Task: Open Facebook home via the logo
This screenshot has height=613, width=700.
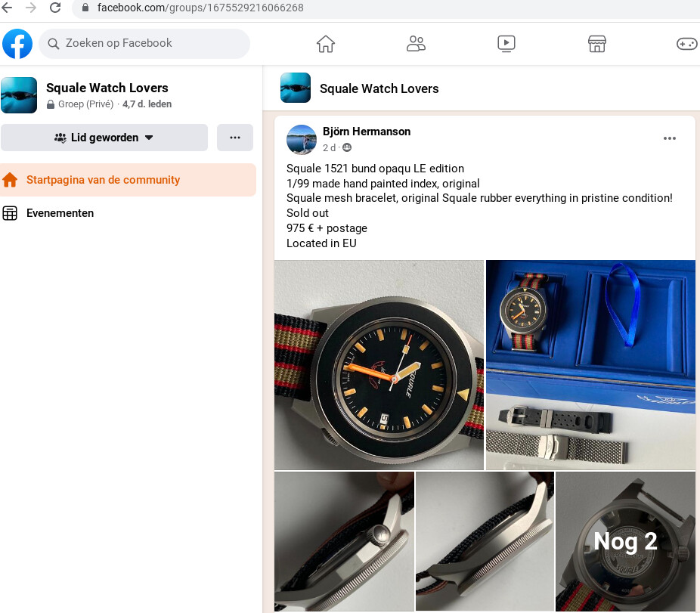Action: pos(17,44)
